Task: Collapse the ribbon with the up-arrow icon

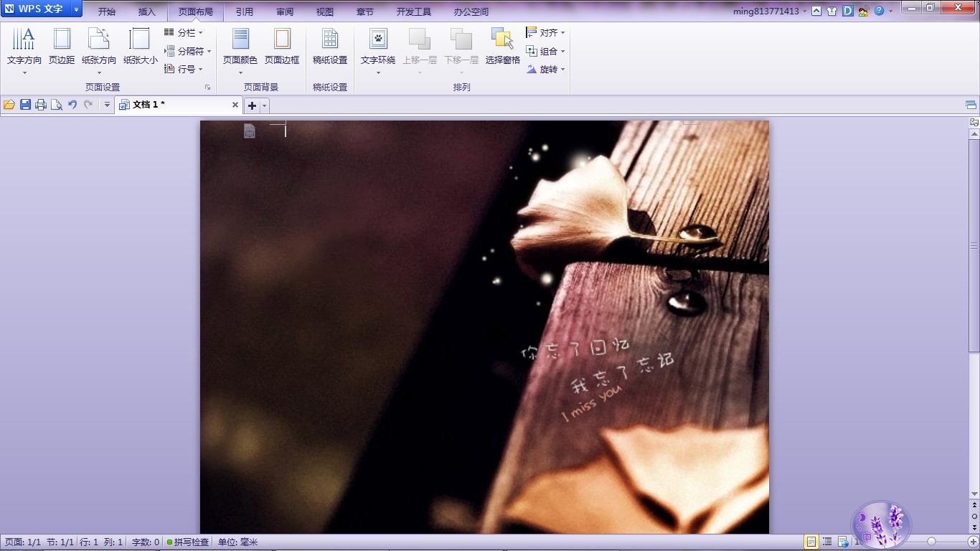Action: pos(816,11)
